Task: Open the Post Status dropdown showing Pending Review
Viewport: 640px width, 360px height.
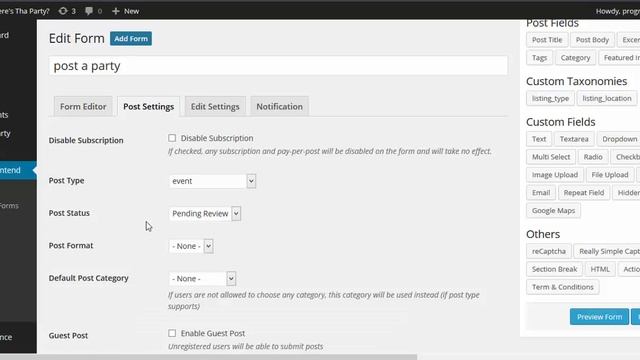Action: pyautogui.click(x=205, y=213)
